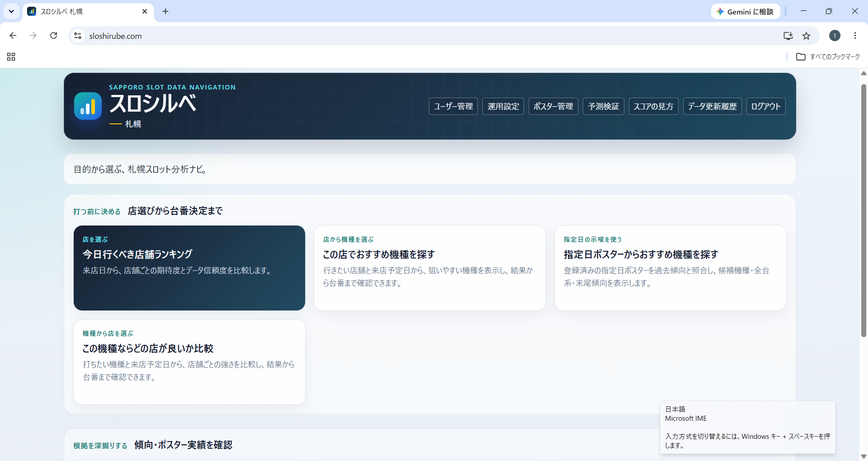Expand the tab search dropdown arrow

point(11,11)
